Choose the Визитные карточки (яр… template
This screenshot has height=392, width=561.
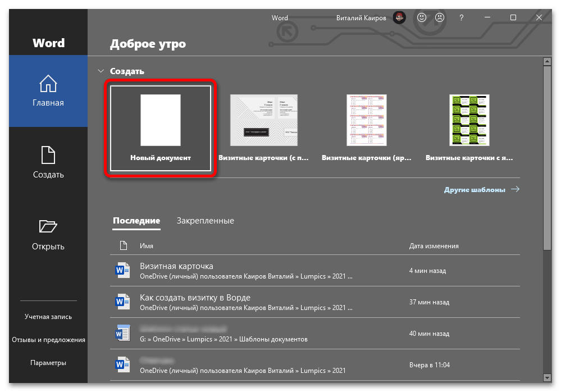pos(366,128)
